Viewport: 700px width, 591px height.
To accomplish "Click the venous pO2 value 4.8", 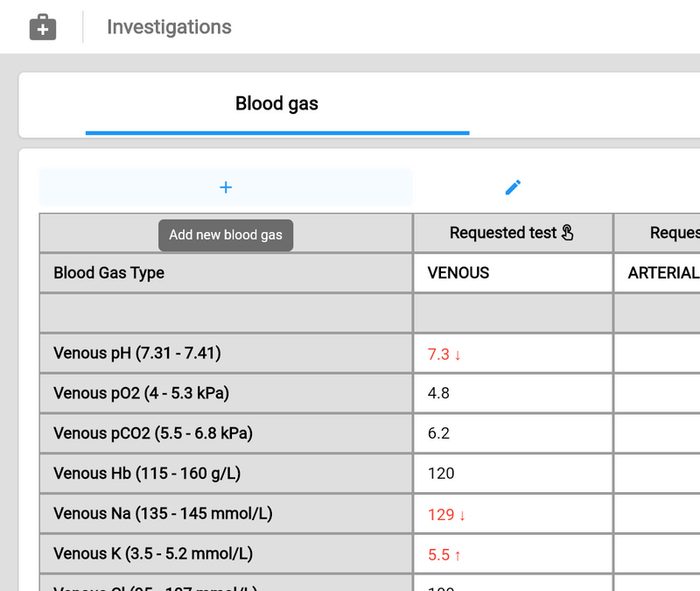I will pos(439,393).
